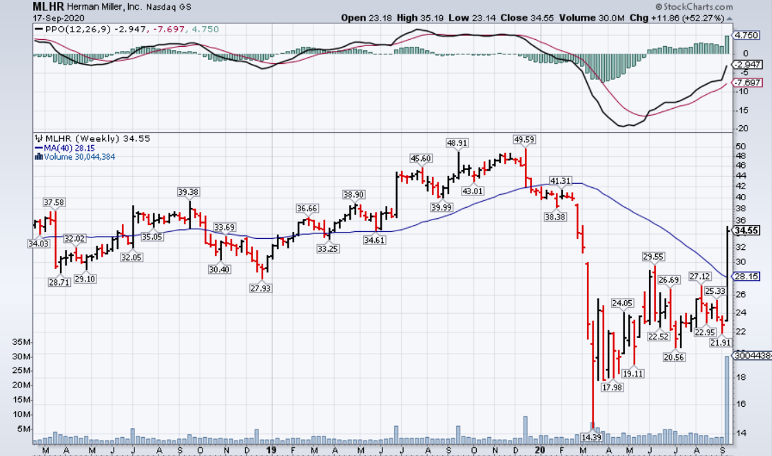The height and width of the screenshot is (456, 772).
Task: Click the -20 level on the PPO axis
Action: (742, 129)
